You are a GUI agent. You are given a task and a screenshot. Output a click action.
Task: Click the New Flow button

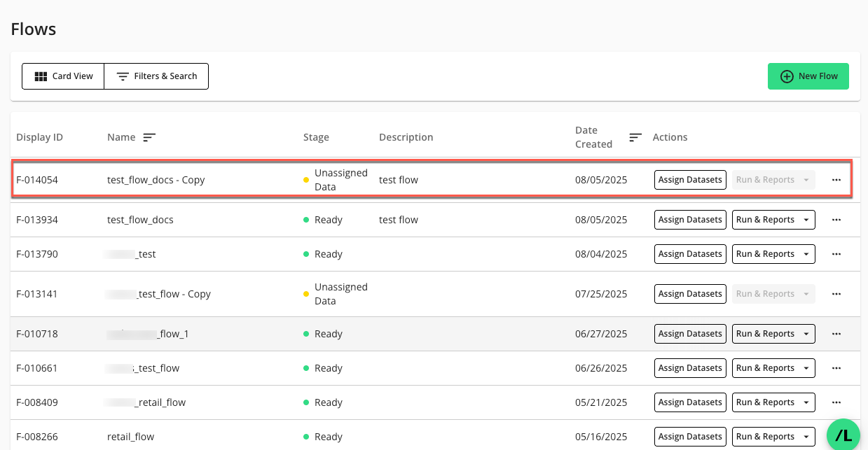coord(808,76)
